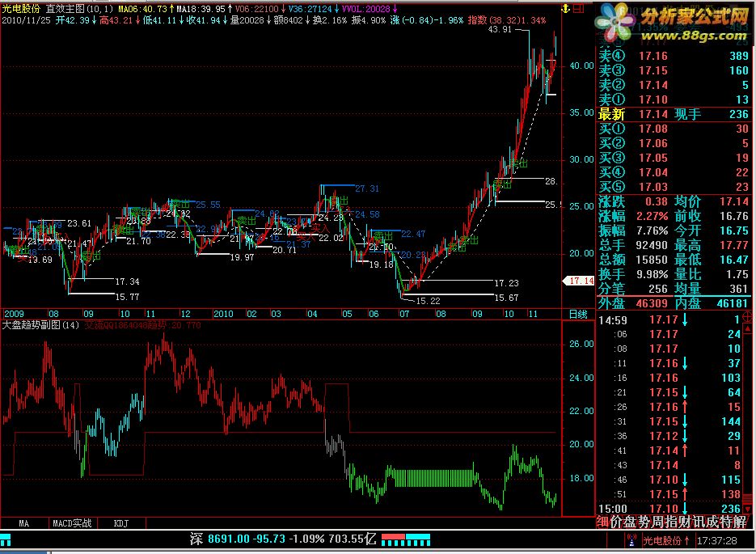Click the 涨幅 2.27% value
The width and height of the screenshot is (756, 554).
click(653, 216)
